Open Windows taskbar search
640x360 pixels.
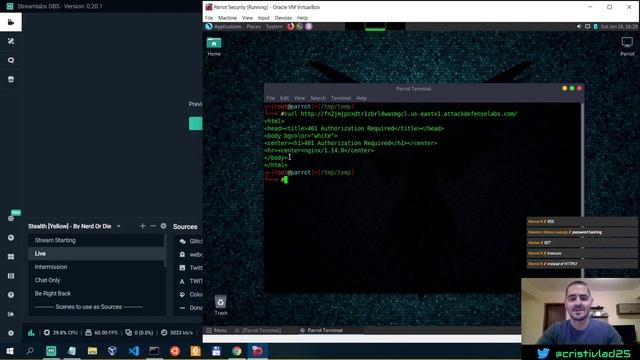pyautogui.click(x=30, y=351)
